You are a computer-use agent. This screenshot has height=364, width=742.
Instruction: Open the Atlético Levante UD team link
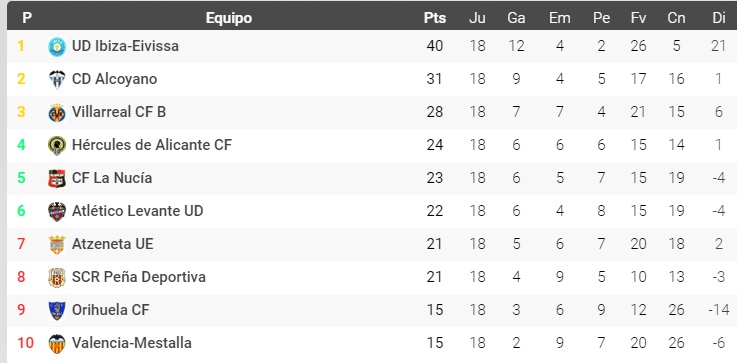coord(138,211)
